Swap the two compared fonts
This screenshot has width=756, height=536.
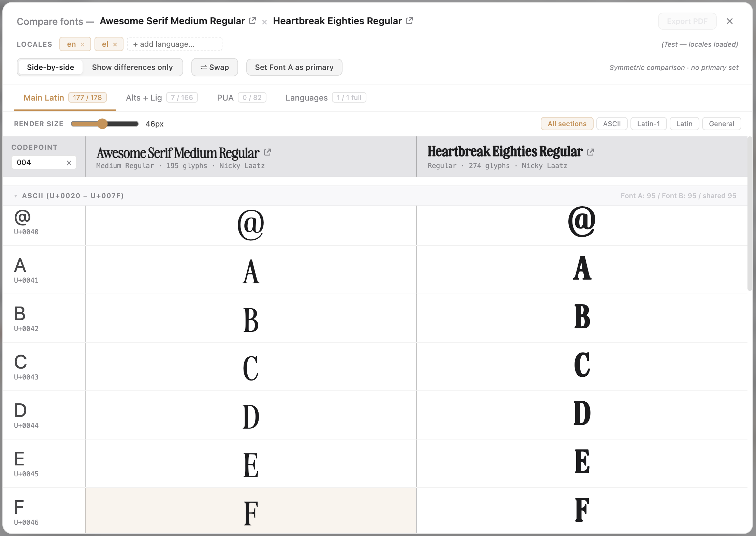point(215,67)
